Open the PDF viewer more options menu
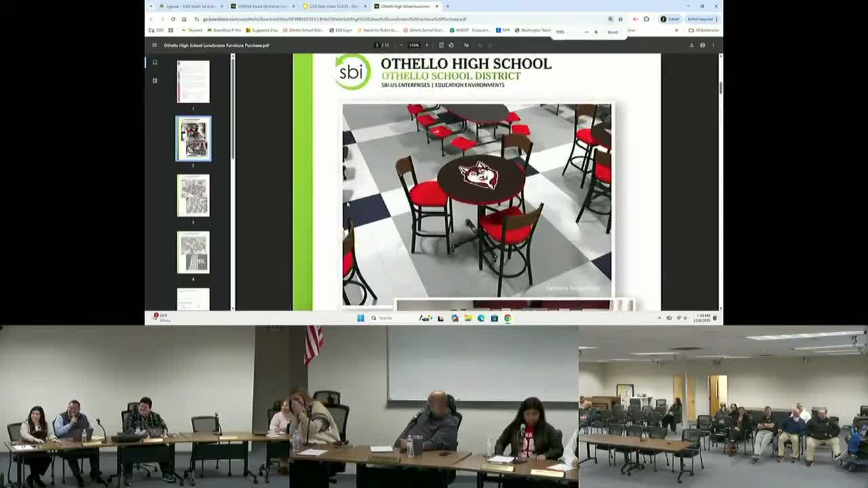The width and height of the screenshot is (868, 488). click(x=714, y=45)
